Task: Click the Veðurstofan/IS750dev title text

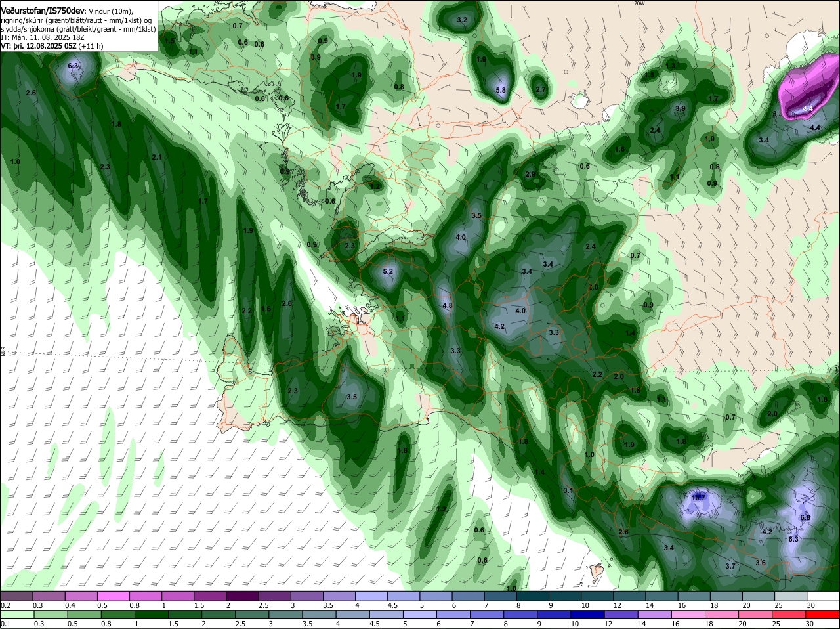Action: (43, 11)
